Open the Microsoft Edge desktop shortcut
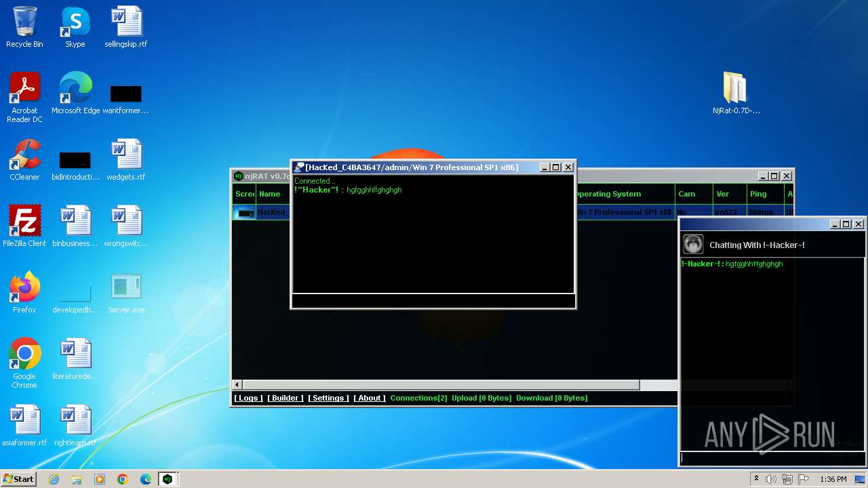 pyautogui.click(x=75, y=94)
